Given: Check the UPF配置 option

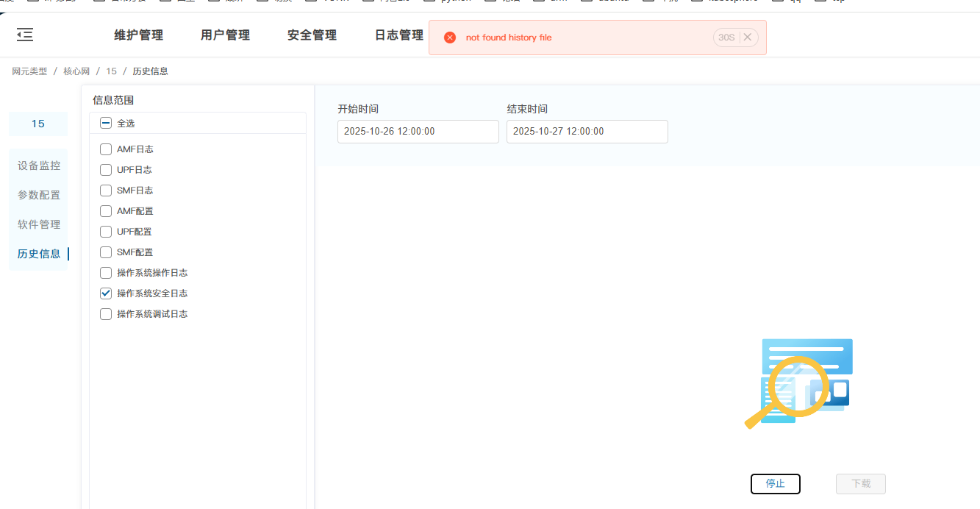Looking at the screenshot, I should tap(106, 232).
